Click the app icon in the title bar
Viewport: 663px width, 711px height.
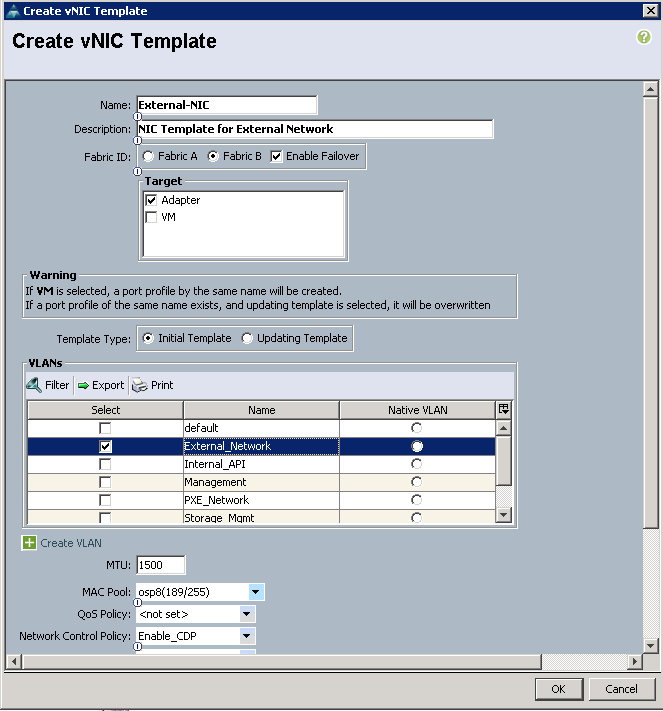13,11
